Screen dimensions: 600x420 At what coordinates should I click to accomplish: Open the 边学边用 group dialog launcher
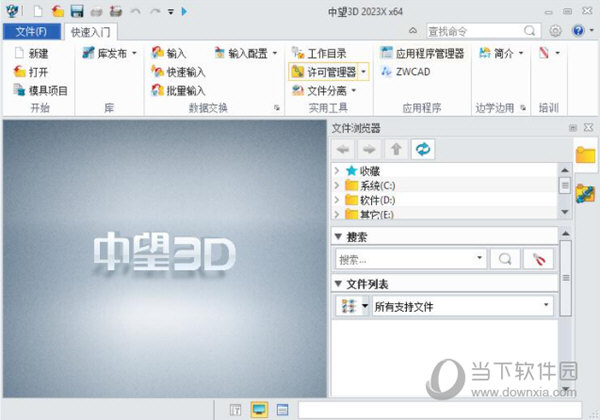pyautogui.click(x=523, y=108)
